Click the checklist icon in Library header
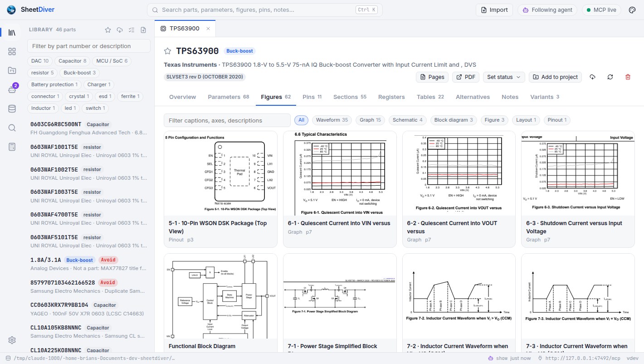 pyautogui.click(x=132, y=30)
